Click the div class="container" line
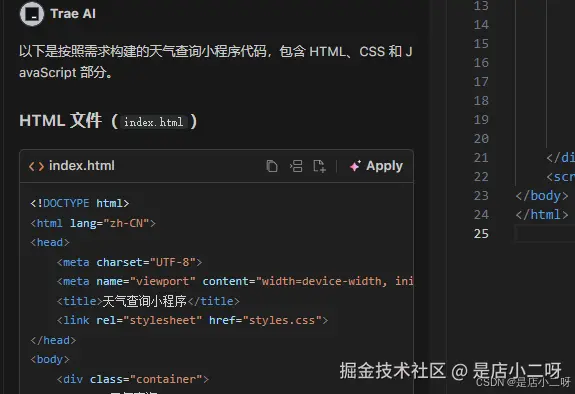575x394 pixels. (x=132, y=379)
